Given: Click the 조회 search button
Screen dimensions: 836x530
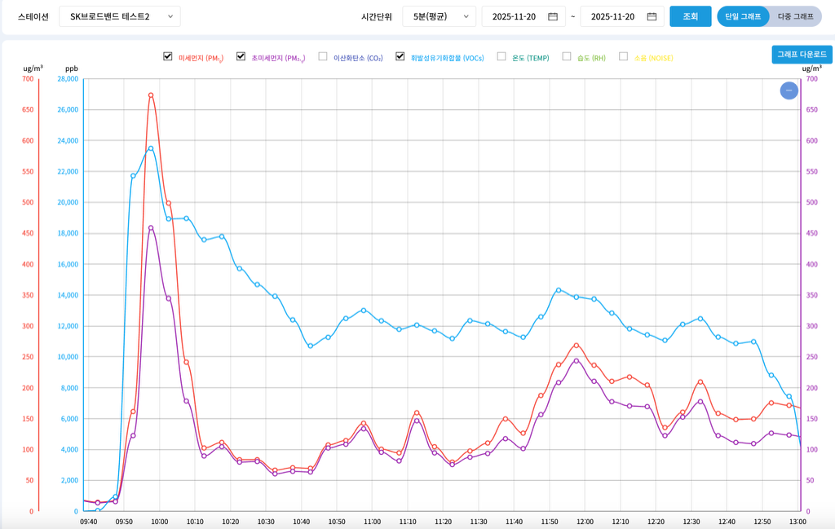Looking at the screenshot, I should 690,17.
